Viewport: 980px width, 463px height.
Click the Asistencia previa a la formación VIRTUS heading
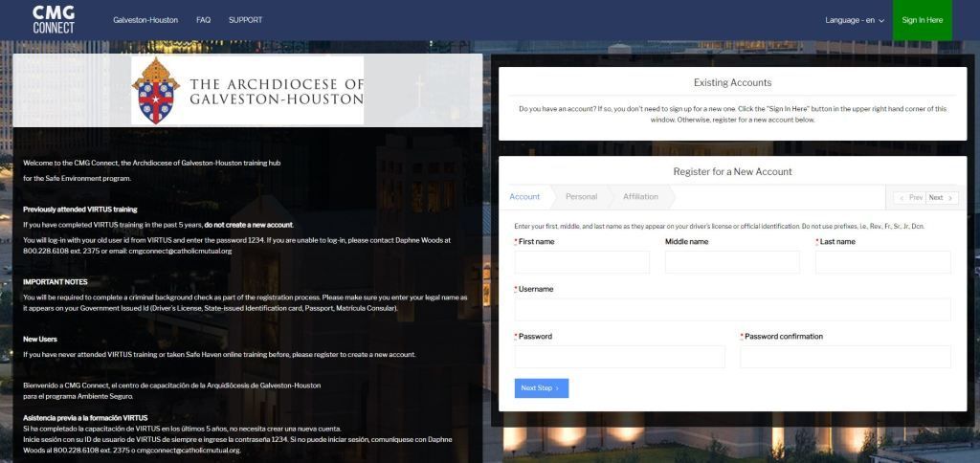point(85,418)
